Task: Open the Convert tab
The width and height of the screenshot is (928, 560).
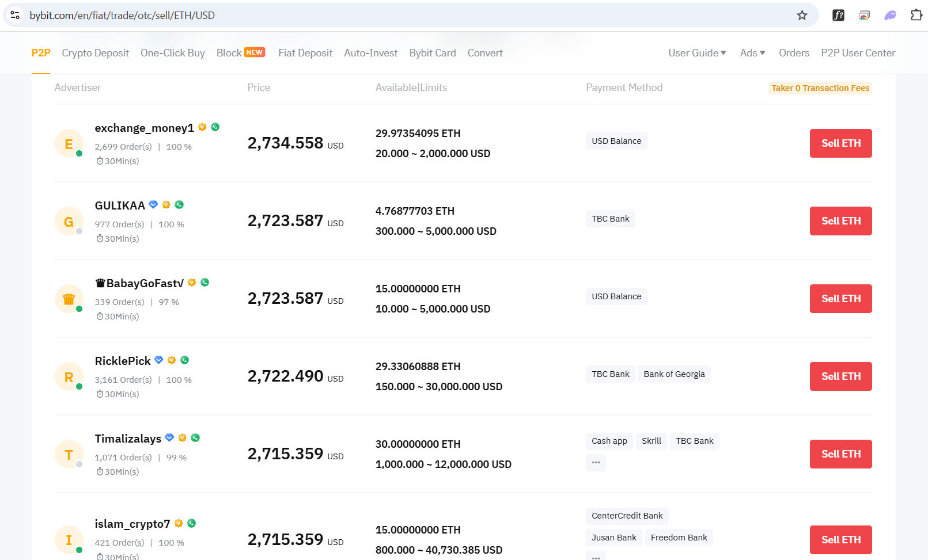Action: coord(485,53)
